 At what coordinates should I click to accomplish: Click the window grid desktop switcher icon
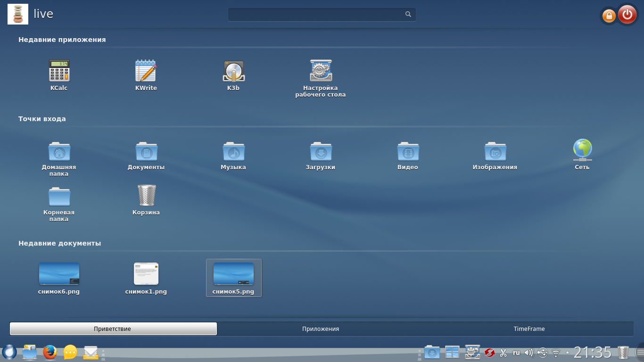coord(452,352)
